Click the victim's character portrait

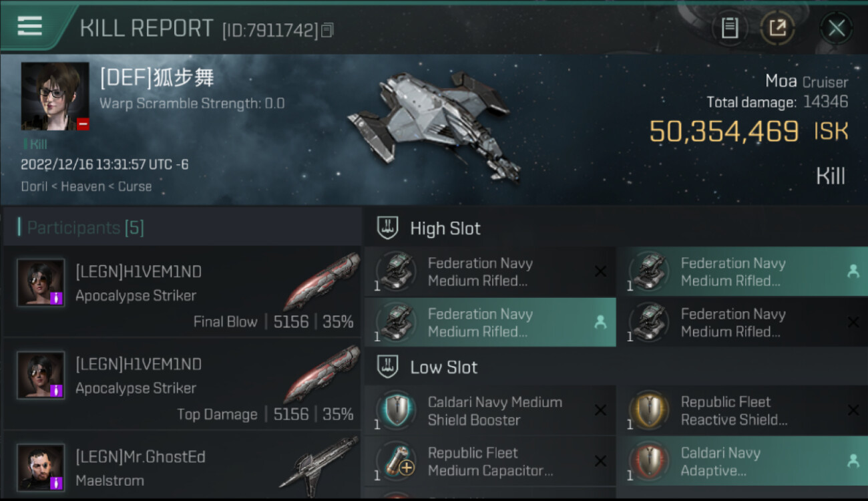(x=55, y=96)
